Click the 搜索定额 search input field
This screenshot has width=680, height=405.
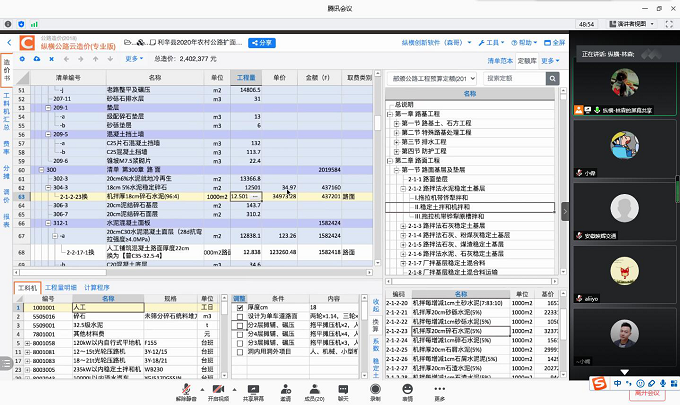[x=514, y=78]
